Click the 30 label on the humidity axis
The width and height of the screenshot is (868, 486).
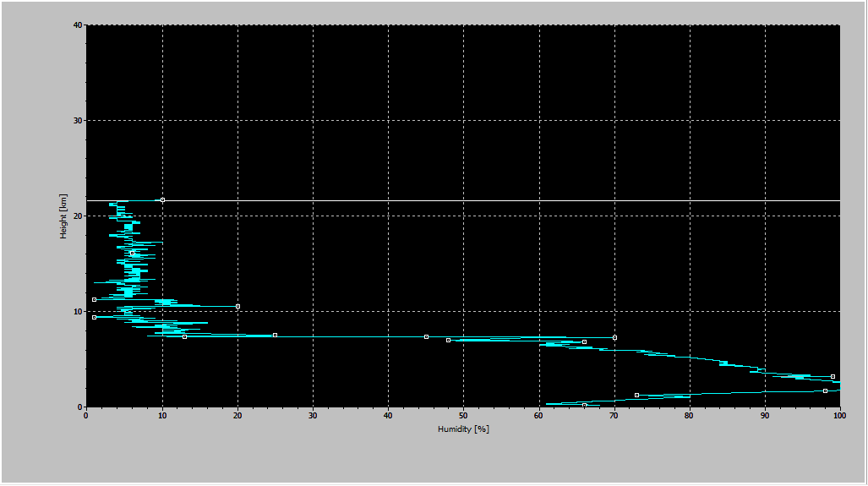coord(313,415)
